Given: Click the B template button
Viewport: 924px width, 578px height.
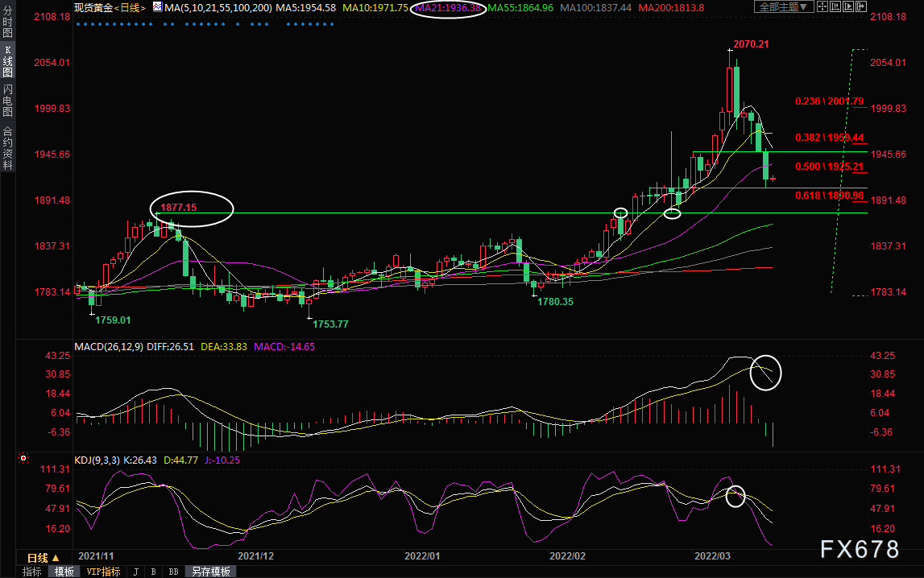Looking at the screenshot, I should (154, 572).
